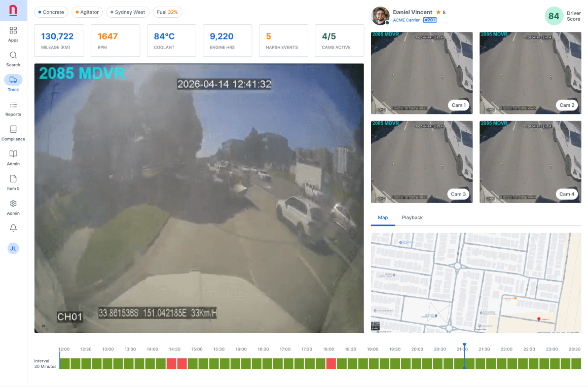The image size is (588, 387).
Task: Open the ACME Carrier link
Action: pos(406,20)
